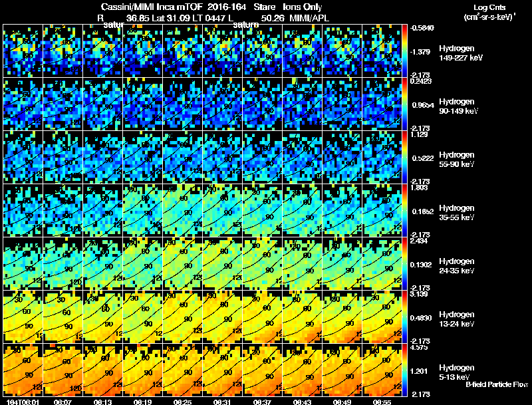Select the Hydrogen 5-13 keV panel at 06:49
Screen dimensions: 532x405
point(342,370)
